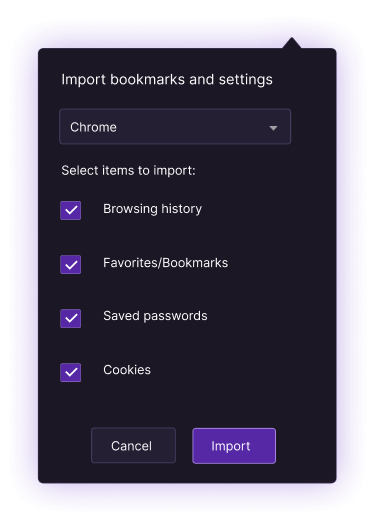Click the popup pointer arrow at dialog top

click(x=292, y=43)
